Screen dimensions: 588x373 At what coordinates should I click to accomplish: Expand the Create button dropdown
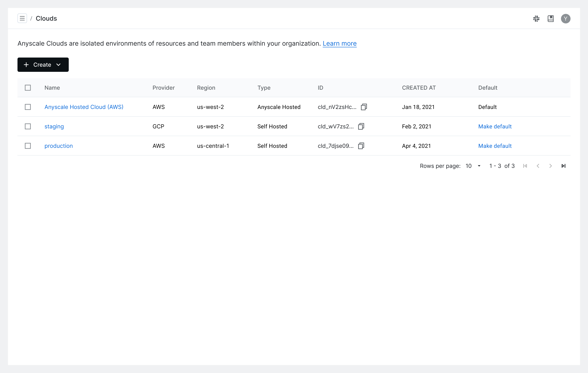point(60,65)
